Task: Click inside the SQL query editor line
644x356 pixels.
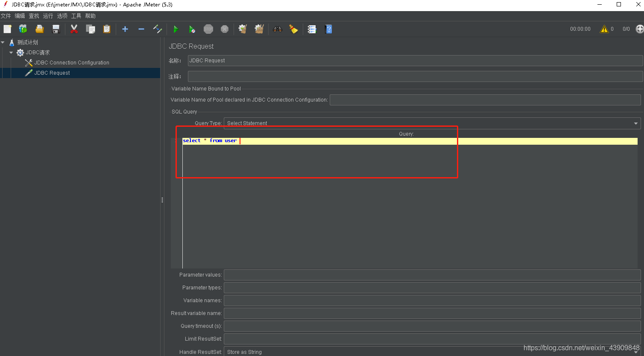Action: click(x=410, y=141)
